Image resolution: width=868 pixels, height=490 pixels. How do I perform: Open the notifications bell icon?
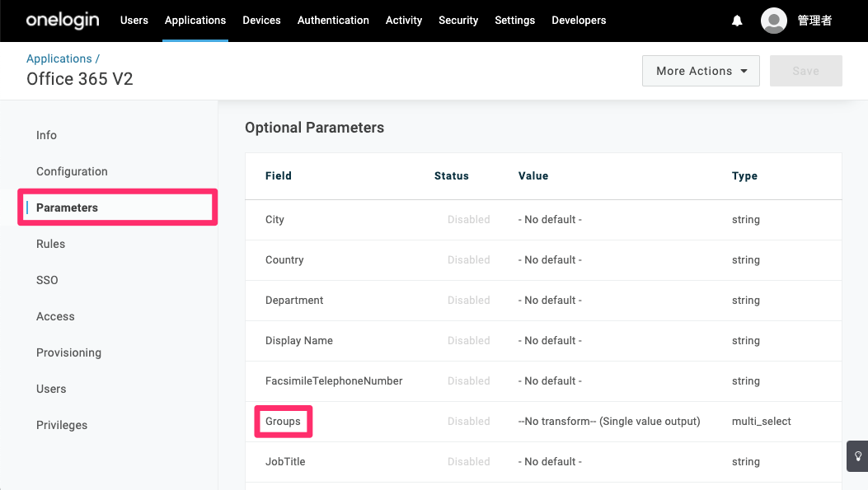point(737,21)
